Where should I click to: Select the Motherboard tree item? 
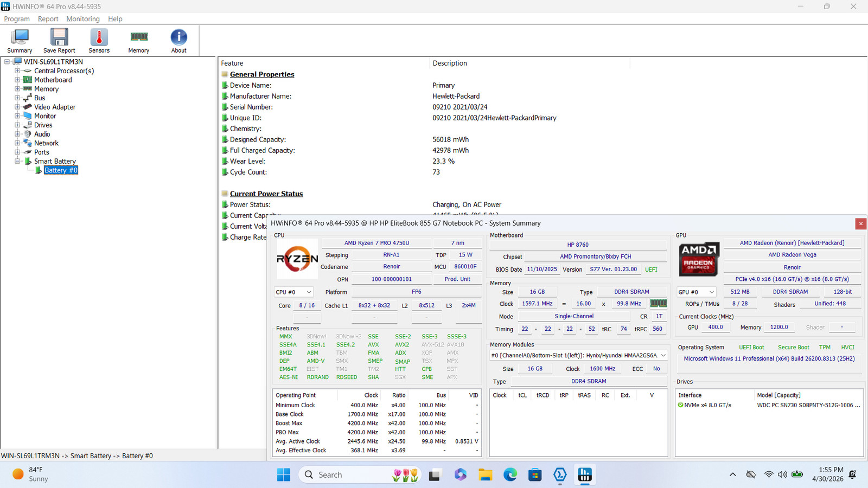[53, 80]
